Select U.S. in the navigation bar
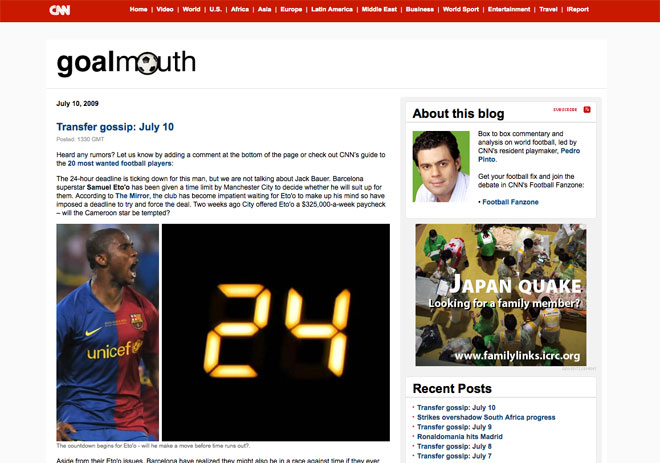The image size is (660, 463). tap(216, 9)
